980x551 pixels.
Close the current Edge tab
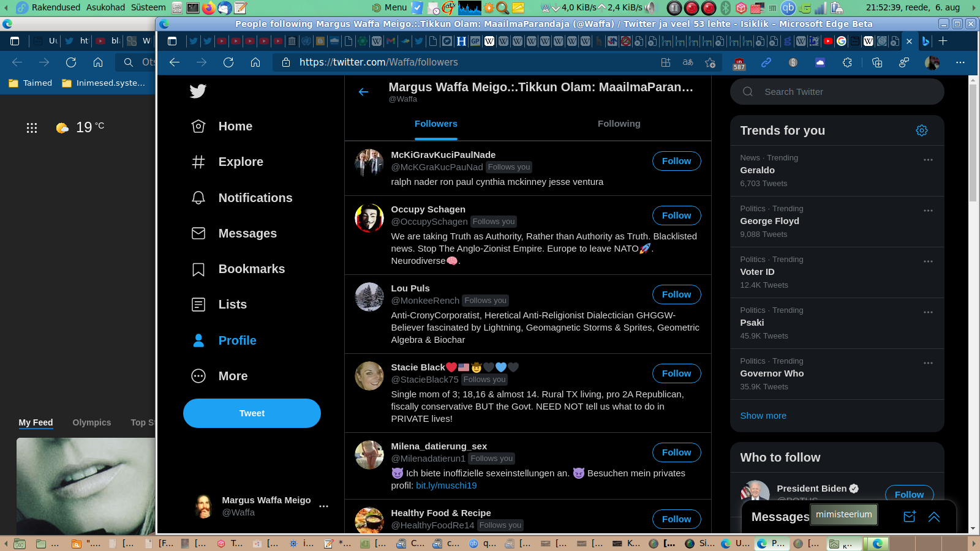[x=910, y=41]
